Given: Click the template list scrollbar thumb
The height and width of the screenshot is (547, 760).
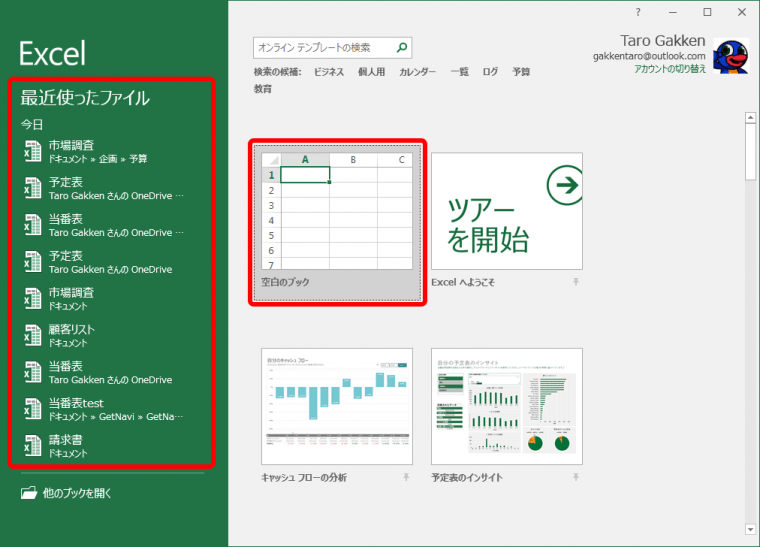Looking at the screenshot, I should click(x=750, y=152).
